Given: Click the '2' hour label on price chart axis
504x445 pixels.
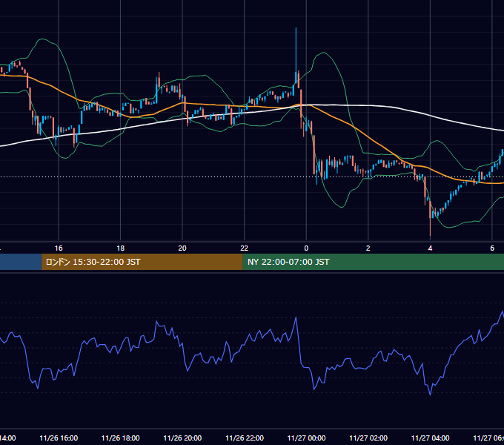Looking at the screenshot, I should coord(368,248).
